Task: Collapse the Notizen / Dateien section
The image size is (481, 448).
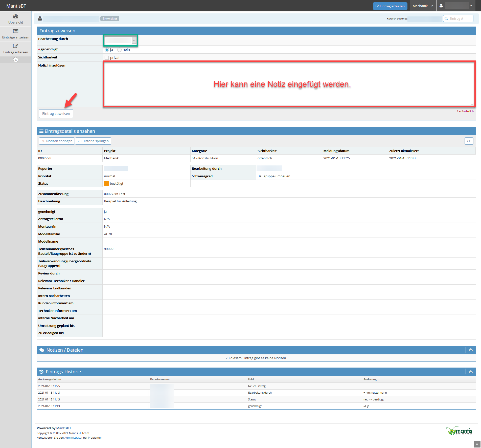Action: pos(471,350)
